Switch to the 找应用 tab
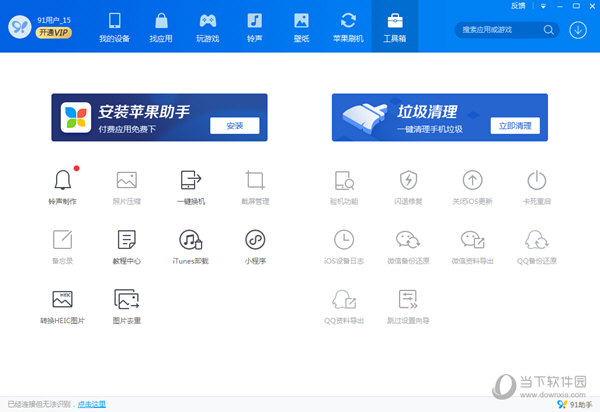Image resolution: width=600 pixels, height=412 pixels. 161,27
